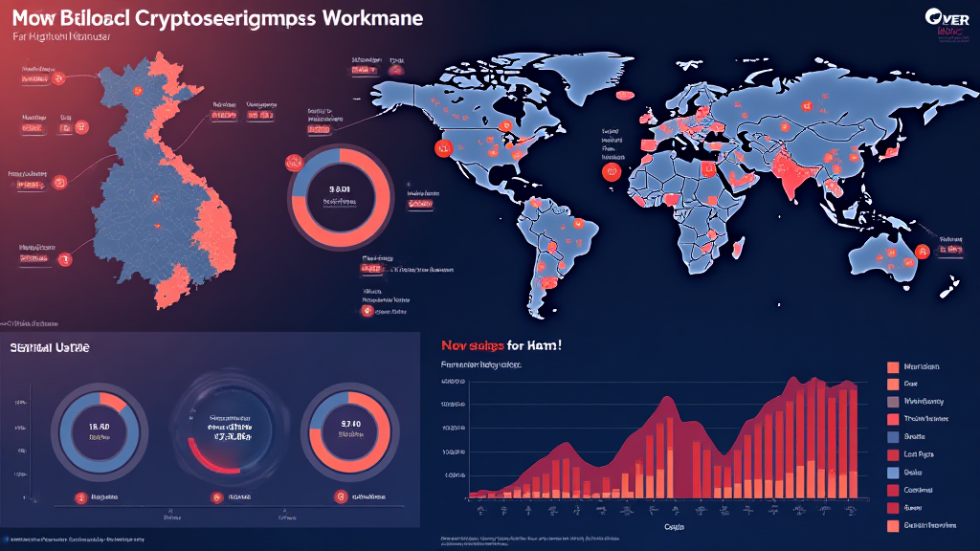Click the red hotspot at the regional map's northern tip
This screenshot has height=551, width=980.
click(138, 90)
